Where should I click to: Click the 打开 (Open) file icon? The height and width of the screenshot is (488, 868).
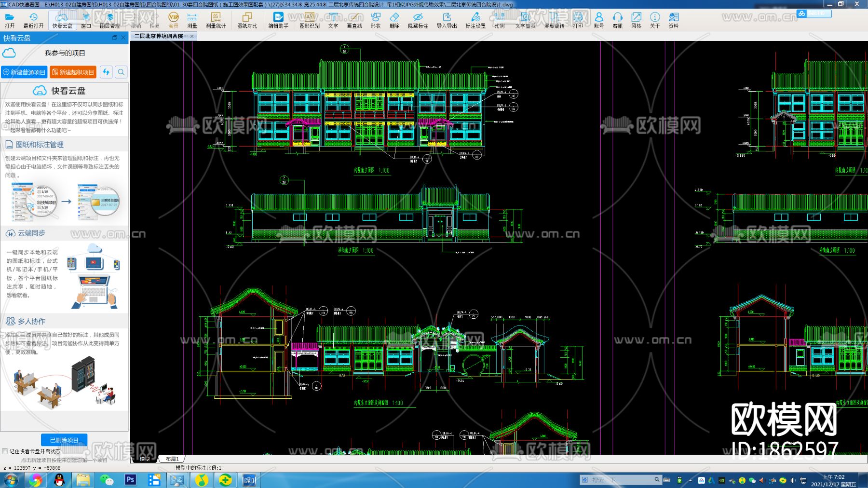[x=10, y=20]
